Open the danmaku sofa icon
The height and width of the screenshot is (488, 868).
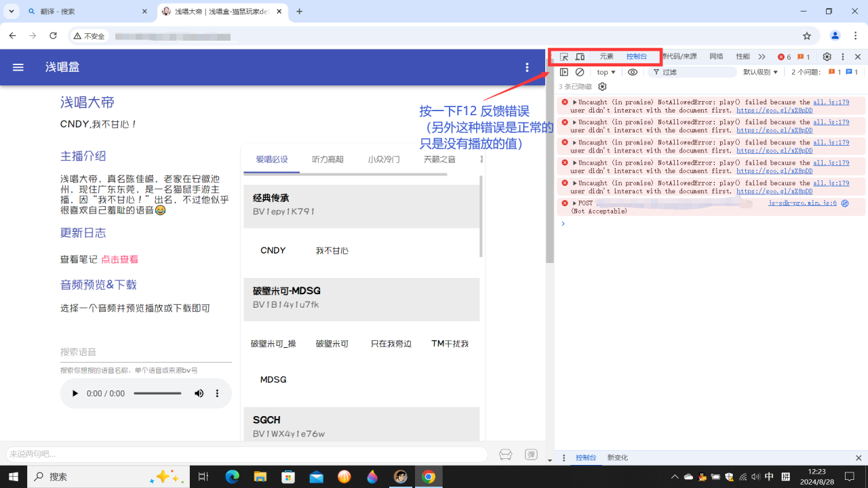505,454
